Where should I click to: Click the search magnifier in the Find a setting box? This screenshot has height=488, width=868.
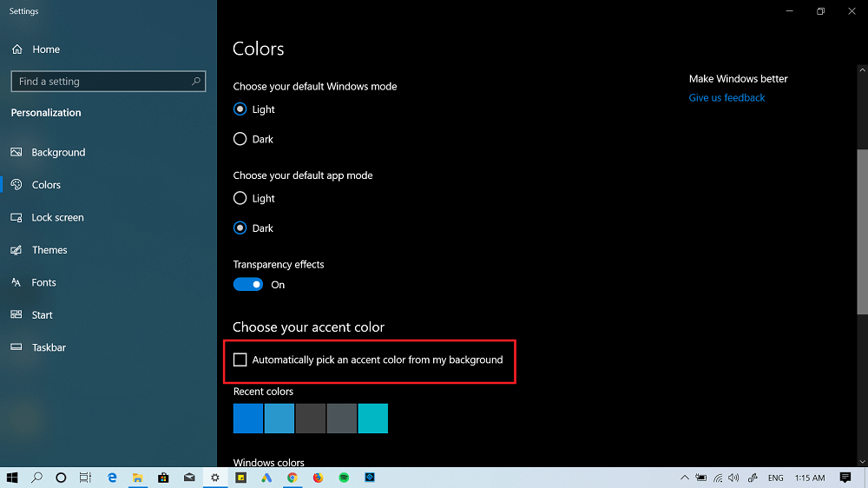pos(196,82)
